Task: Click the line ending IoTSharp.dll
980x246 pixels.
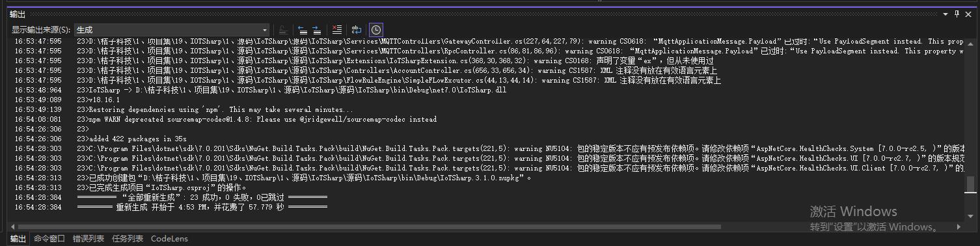Action: tap(292, 90)
